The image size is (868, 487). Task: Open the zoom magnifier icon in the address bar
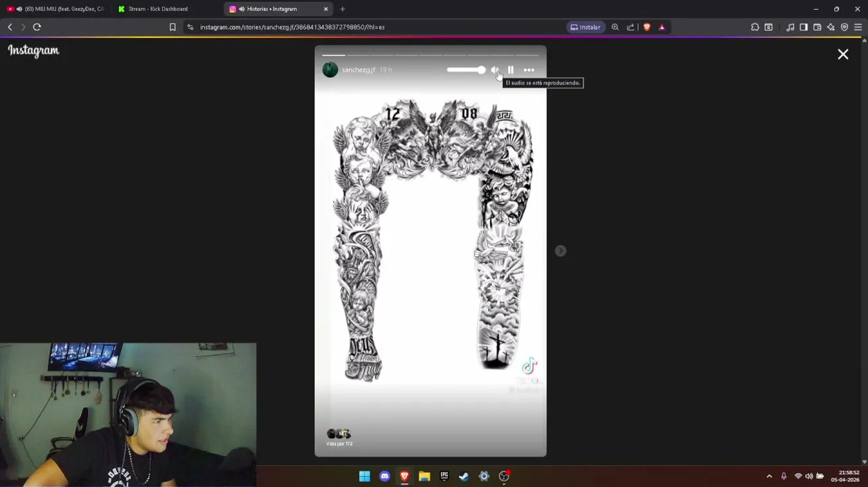coord(615,27)
